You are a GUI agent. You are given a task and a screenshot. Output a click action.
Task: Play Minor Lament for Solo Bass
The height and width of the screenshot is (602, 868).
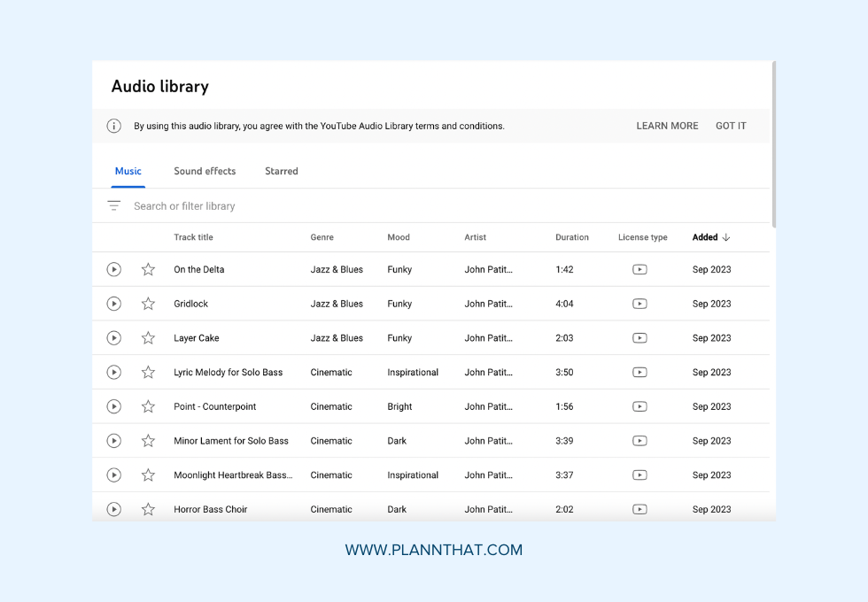(x=113, y=441)
